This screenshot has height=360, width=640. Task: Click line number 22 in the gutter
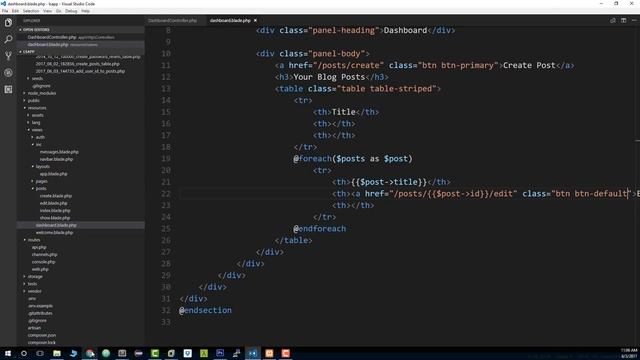point(166,193)
